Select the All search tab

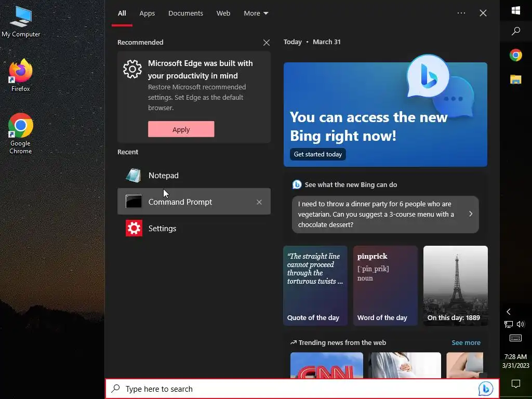122,13
